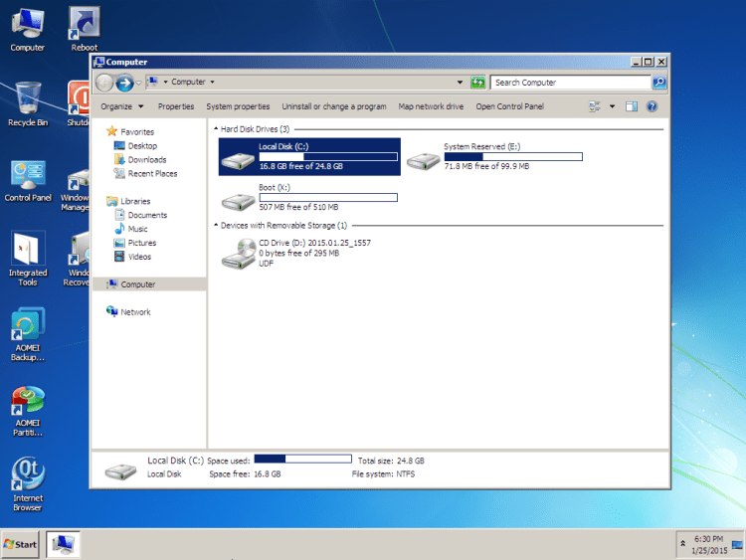Click the Back navigation arrow
The width and height of the screenshot is (746, 560).
point(104,83)
